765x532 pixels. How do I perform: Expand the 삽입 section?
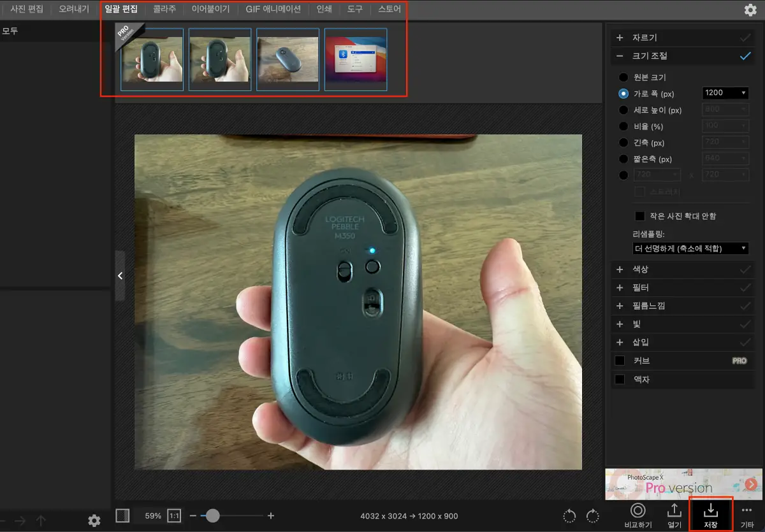point(620,342)
